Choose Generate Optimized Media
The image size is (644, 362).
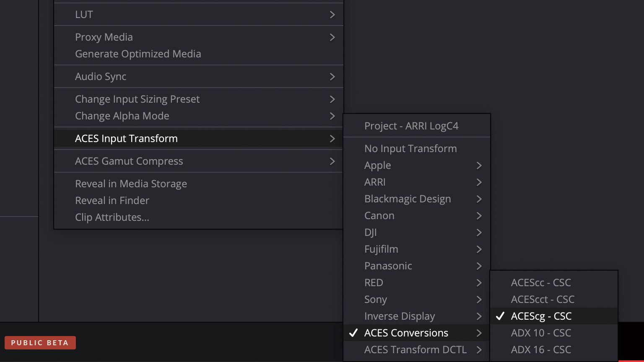(199, 54)
